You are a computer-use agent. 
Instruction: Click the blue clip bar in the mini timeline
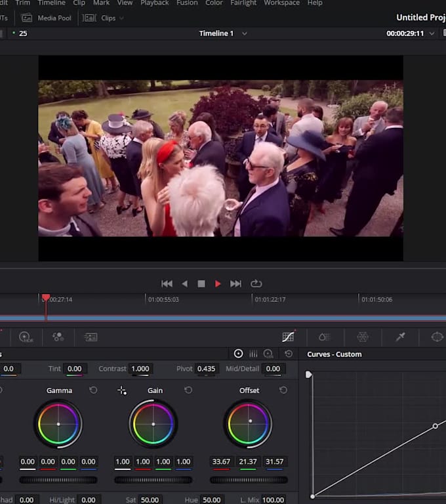223,318
